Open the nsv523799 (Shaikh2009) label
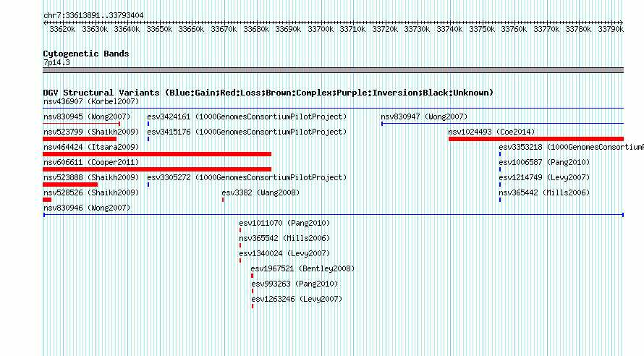This screenshot has width=644, height=356. pyautogui.click(x=91, y=132)
